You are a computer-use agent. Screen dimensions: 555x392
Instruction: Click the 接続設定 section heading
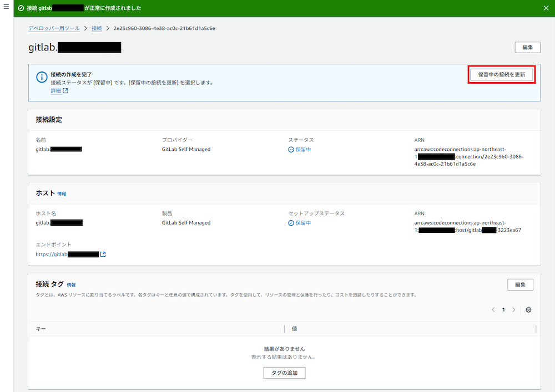[49, 119]
